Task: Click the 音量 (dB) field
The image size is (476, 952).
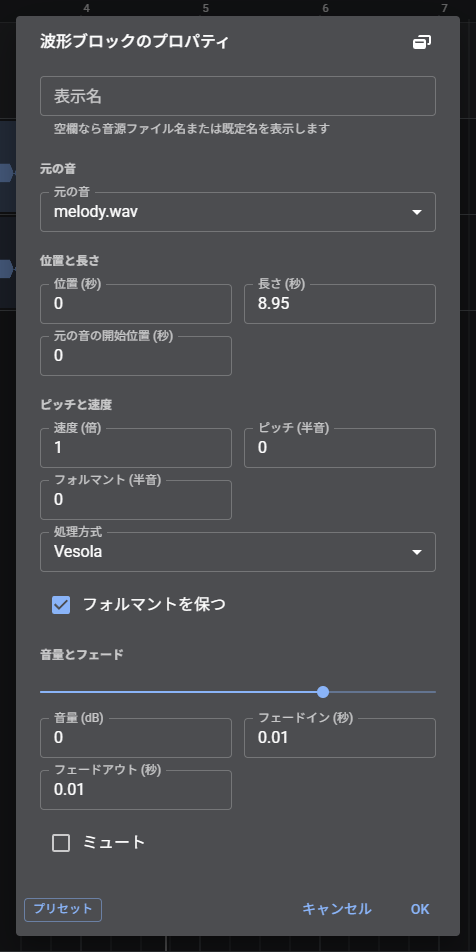Action: 135,738
